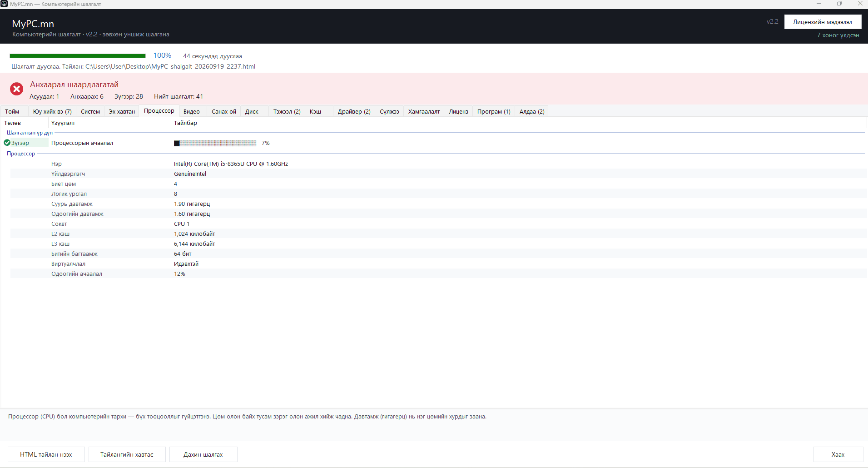Click the Анхаарах: 6 counter
The image size is (868, 468).
(x=87, y=96)
